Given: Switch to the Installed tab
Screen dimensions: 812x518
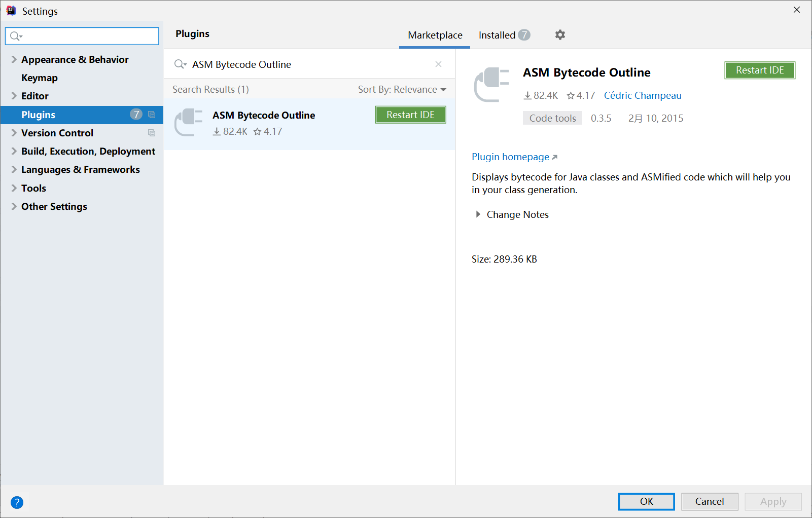Looking at the screenshot, I should 504,35.
